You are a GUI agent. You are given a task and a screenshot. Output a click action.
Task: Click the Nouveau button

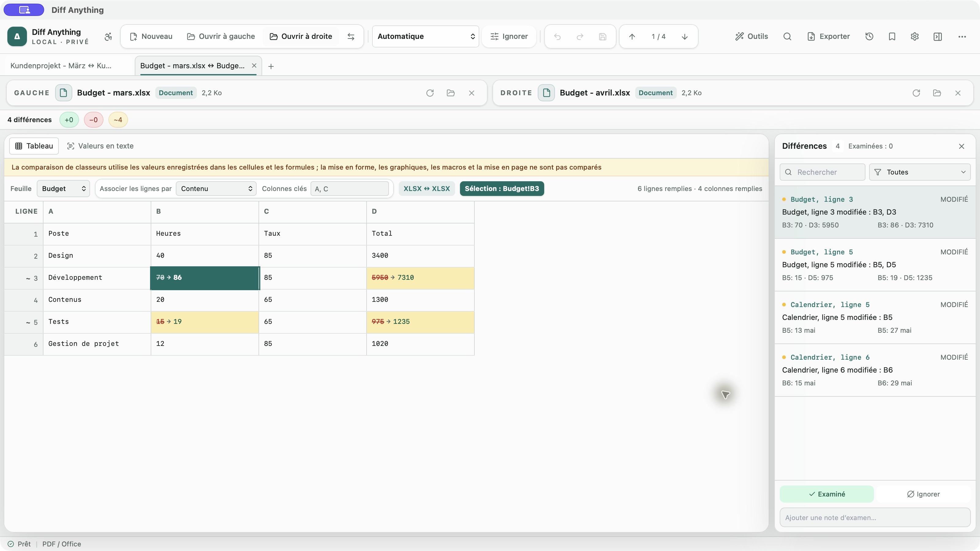[x=151, y=36]
